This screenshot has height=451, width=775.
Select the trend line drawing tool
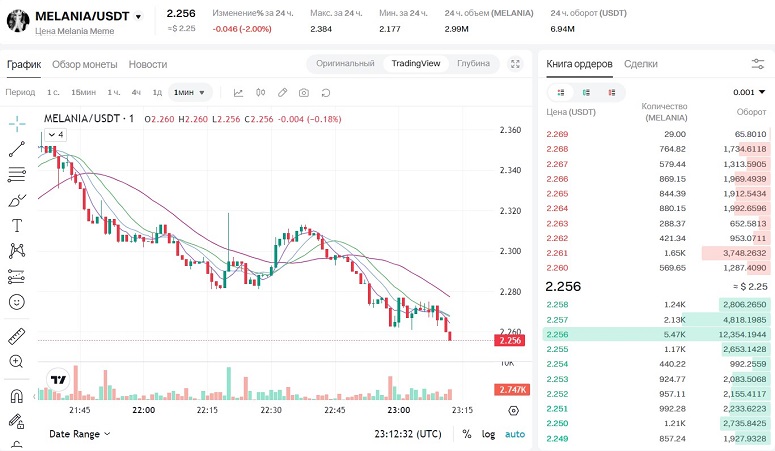17,148
